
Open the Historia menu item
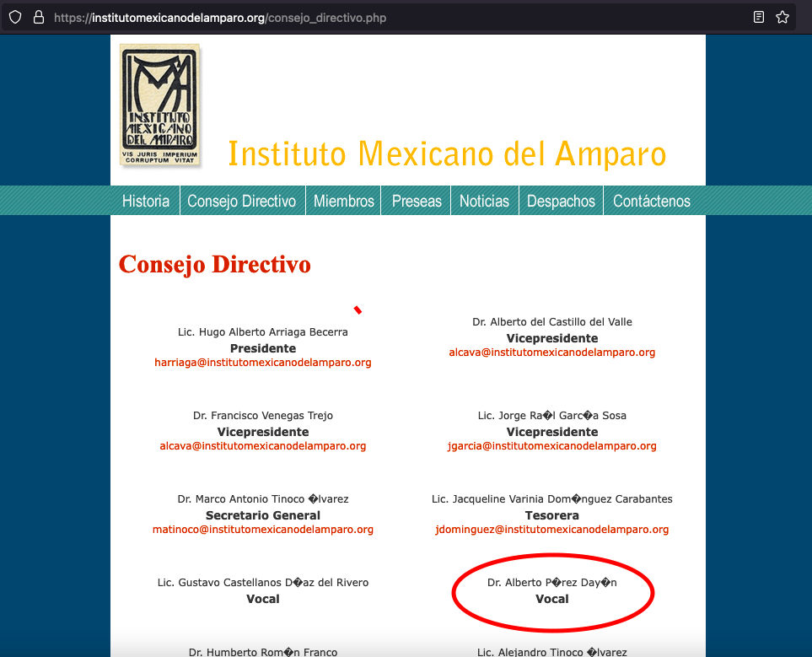[146, 201]
